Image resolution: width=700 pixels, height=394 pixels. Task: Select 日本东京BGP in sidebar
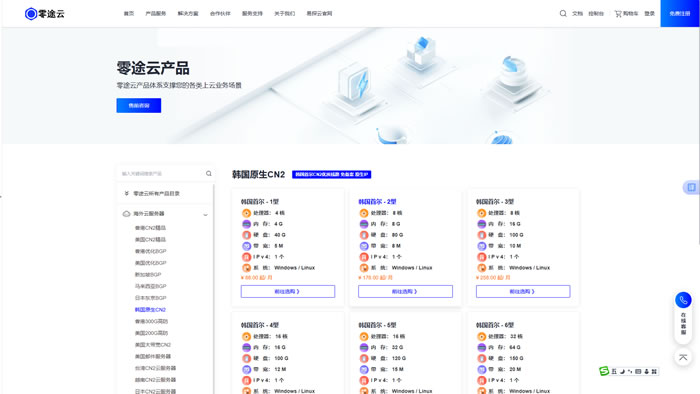coord(150,298)
